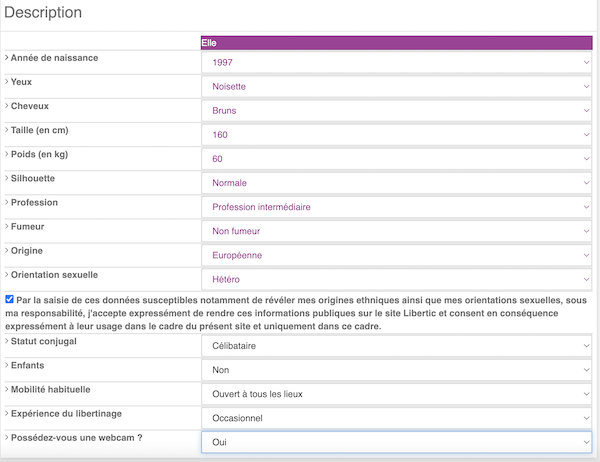The width and height of the screenshot is (600, 462).
Task: Open the webcam dropdown showing Oui
Action: tap(397, 441)
